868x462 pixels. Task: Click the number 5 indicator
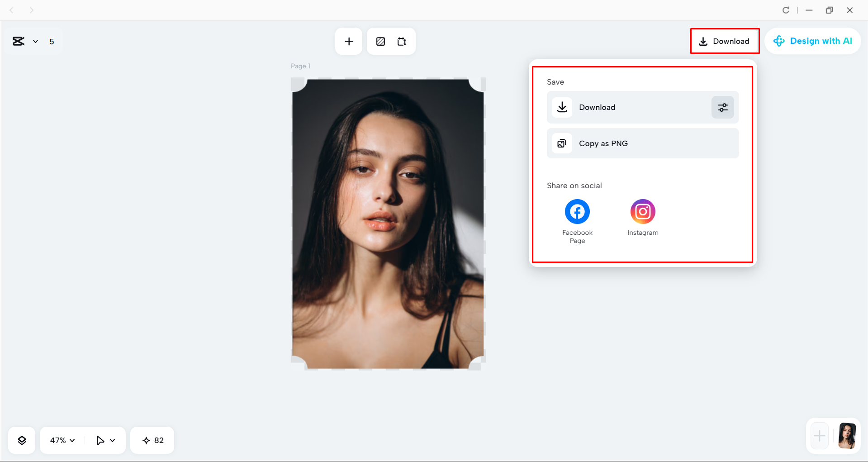tap(52, 41)
